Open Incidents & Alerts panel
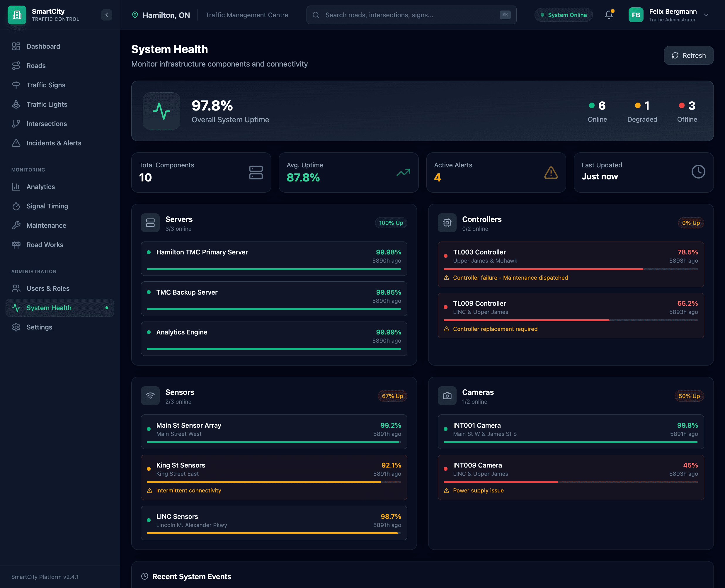The image size is (725, 588). pos(54,143)
